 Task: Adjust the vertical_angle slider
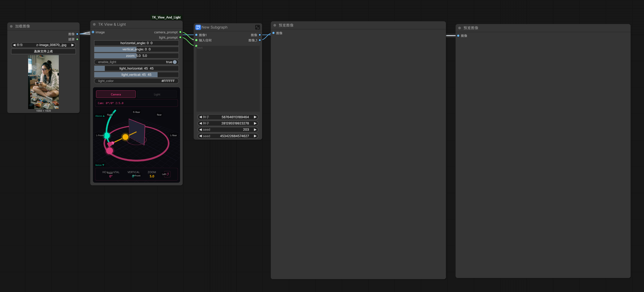(136, 49)
